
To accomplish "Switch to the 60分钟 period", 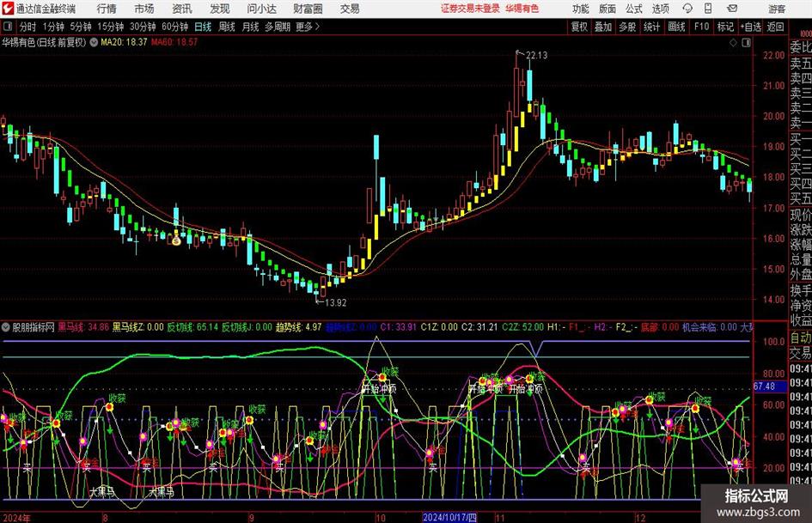I will point(174,27).
